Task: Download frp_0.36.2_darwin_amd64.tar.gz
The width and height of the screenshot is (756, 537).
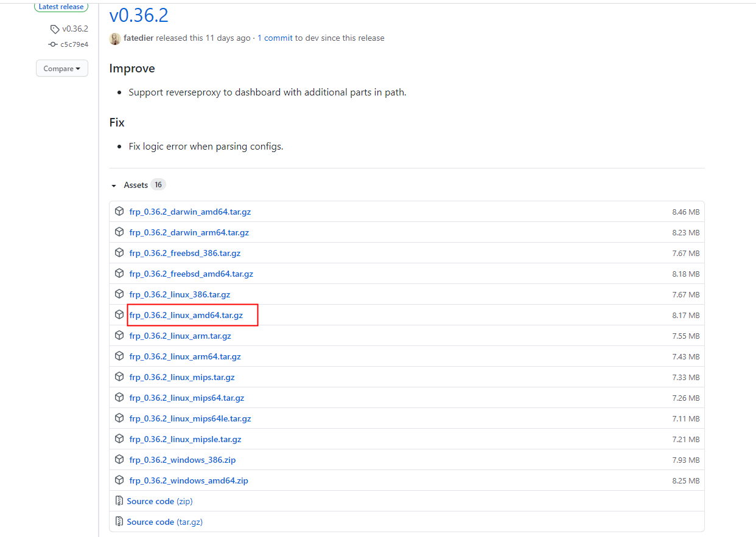Action: 190,212
